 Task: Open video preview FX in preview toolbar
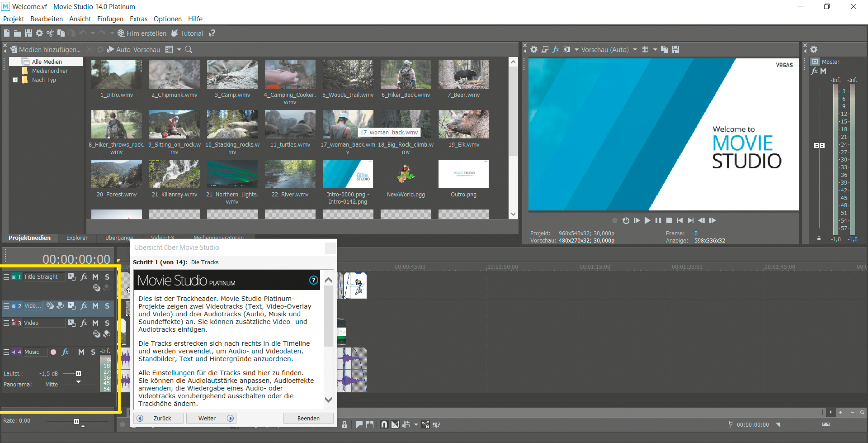[x=556, y=49]
